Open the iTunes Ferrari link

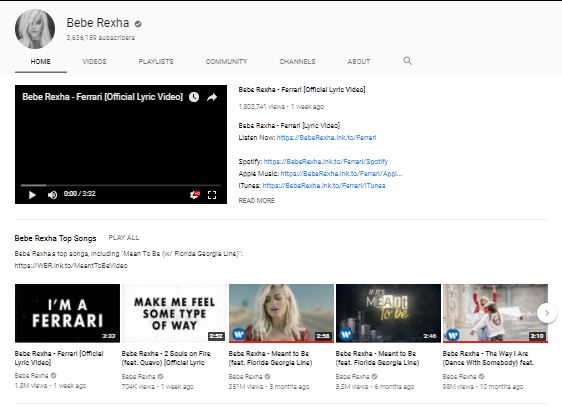(324, 185)
